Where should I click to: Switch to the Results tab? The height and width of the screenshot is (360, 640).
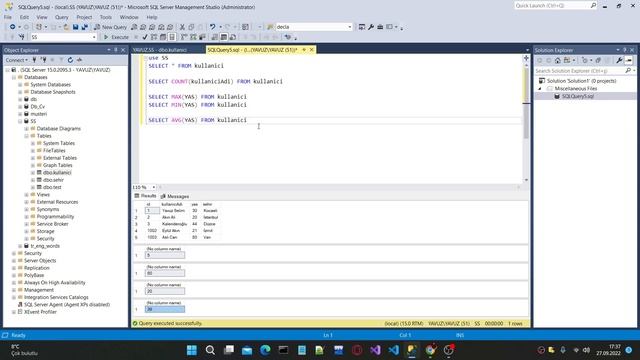point(145,196)
